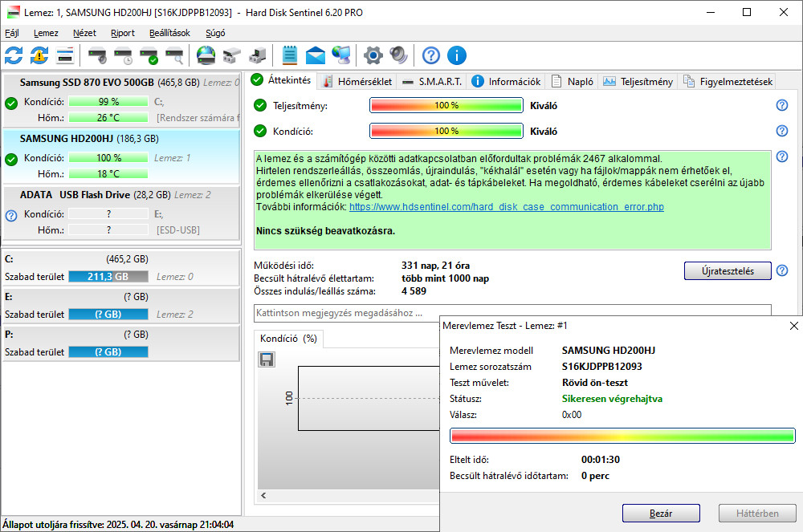Switch to the Napló tab
803x532 pixels.
click(x=572, y=81)
